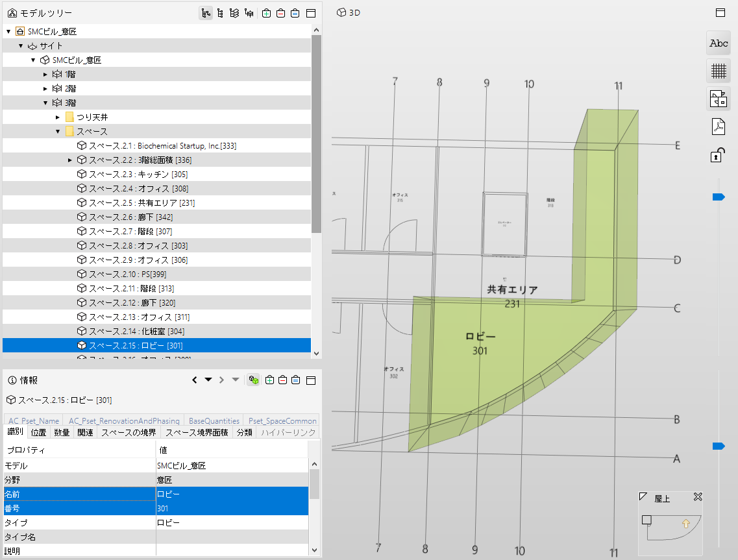Image resolution: width=738 pixels, height=560 pixels.
Task: Collapse the スペース folder
Action: tap(57, 131)
